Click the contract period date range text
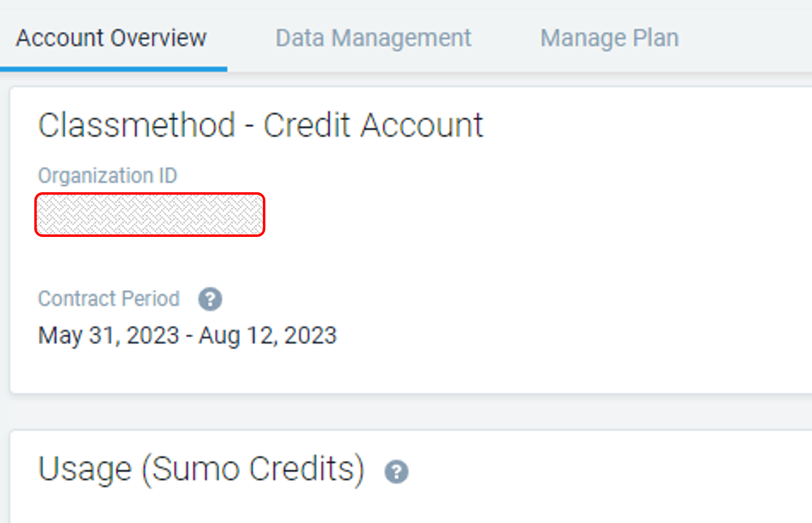Screen dimensions: 812x523 [x=187, y=335]
